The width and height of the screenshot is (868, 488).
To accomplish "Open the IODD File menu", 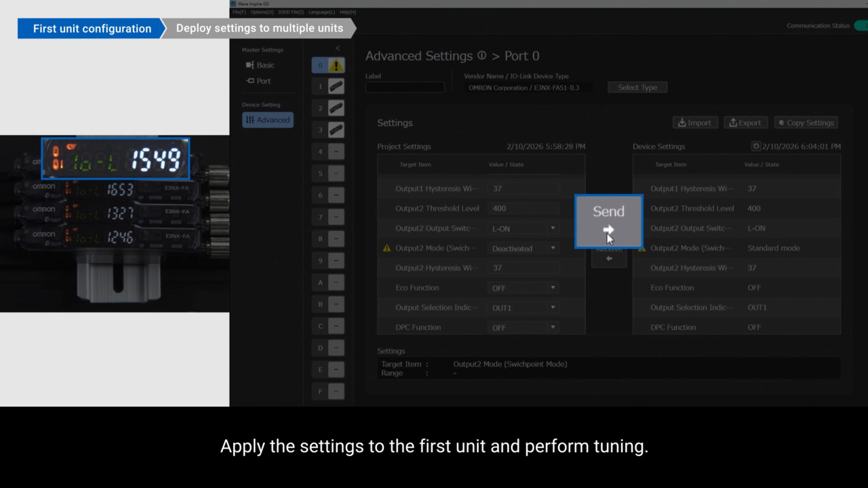I will [x=290, y=12].
